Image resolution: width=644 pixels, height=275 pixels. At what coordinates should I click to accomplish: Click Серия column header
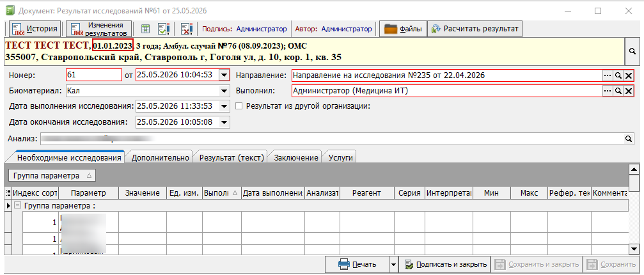[409, 193]
